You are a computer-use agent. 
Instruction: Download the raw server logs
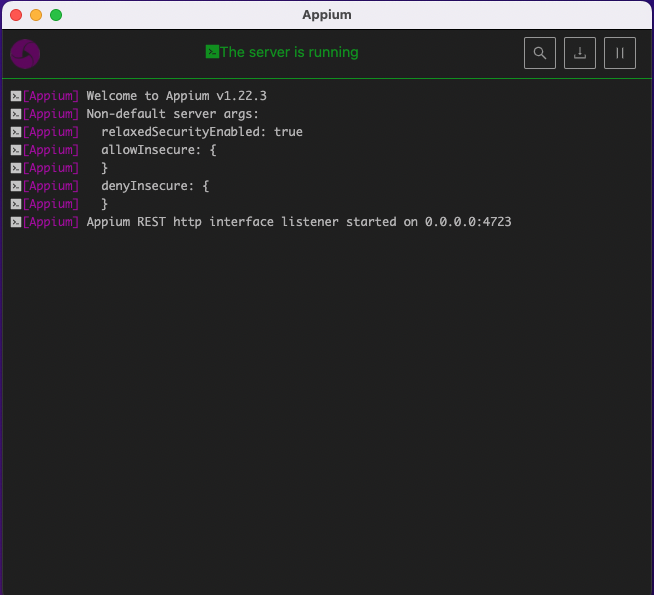(x=580, y=53)
